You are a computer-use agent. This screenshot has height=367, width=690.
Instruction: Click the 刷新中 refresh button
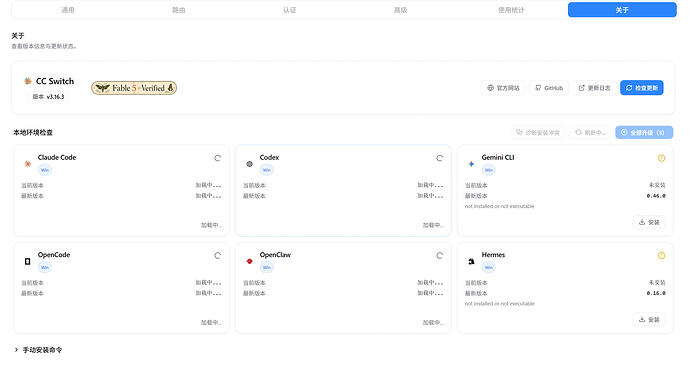click(x=590, y=132)
